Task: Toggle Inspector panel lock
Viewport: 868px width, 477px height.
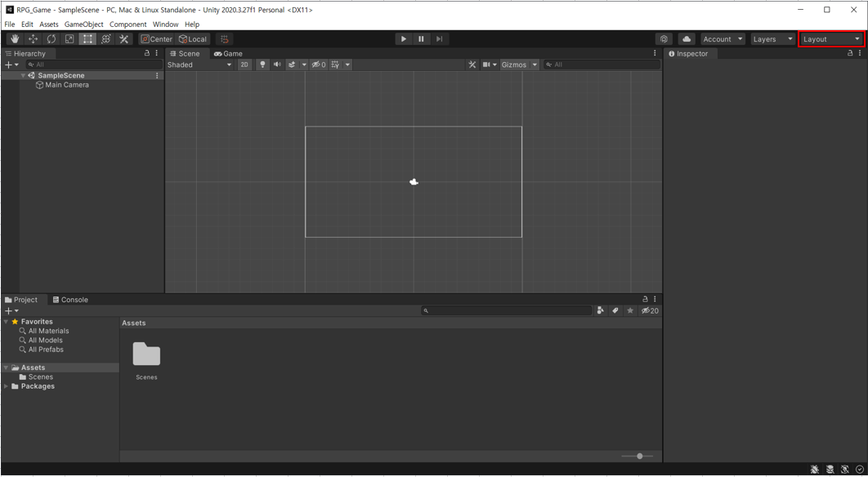Action: click(x=850, y=54)
